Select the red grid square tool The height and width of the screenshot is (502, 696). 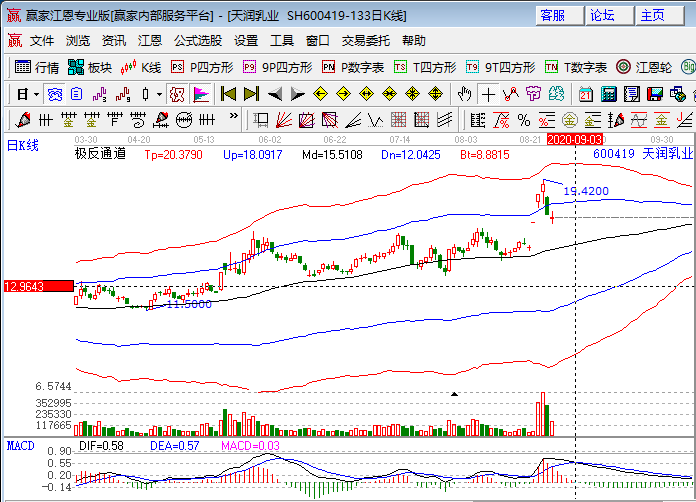coord(398,120)
